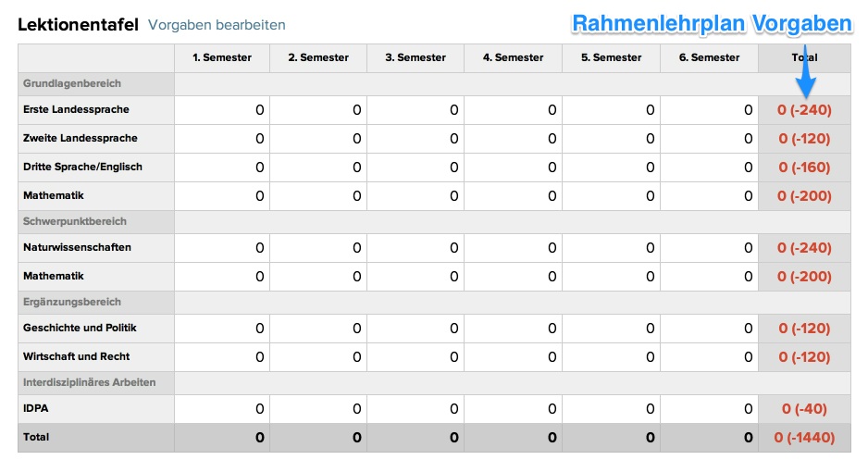Select the 1. Semester column header
The width and height of the screenshot is (868, 472).
click(222, 57)
